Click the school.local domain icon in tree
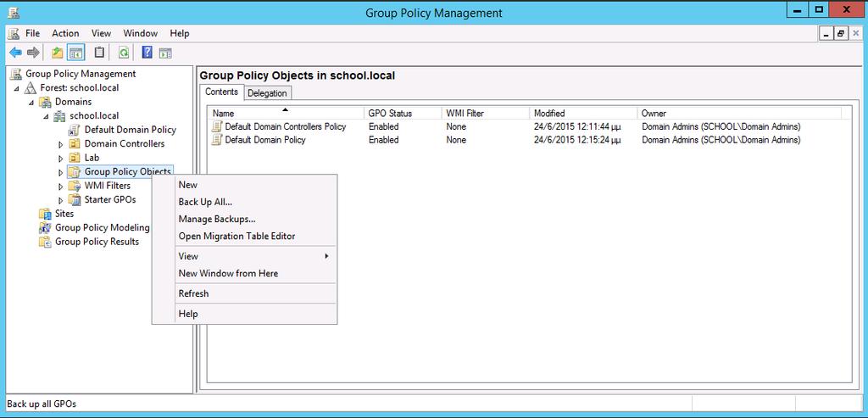This screenshot has height=418, width=868. pos(60,116)
